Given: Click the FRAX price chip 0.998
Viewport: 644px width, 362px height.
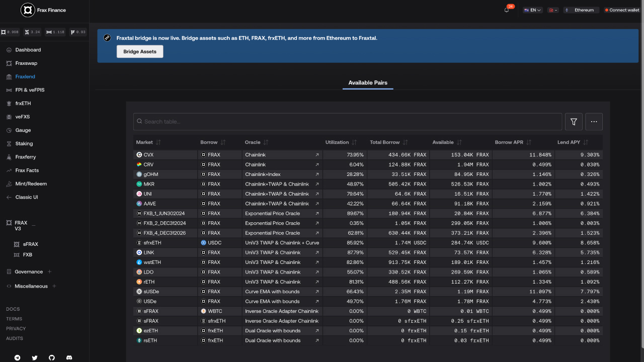Looking at the screenshot, I should (x=10, y=32).
